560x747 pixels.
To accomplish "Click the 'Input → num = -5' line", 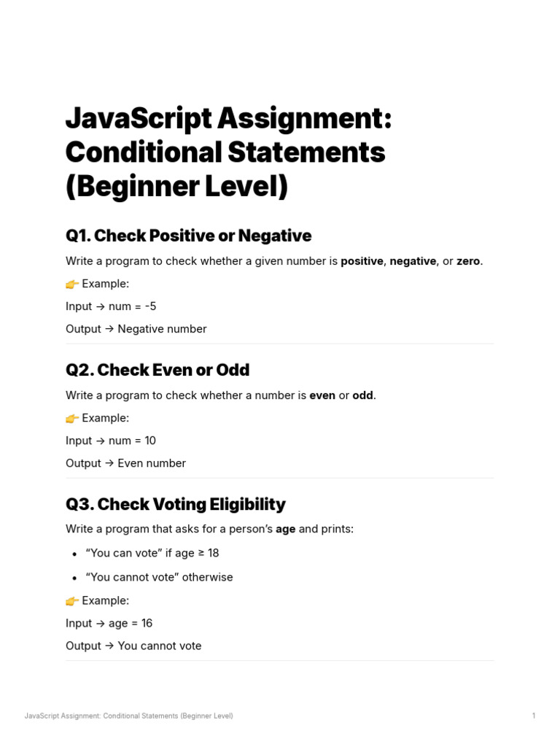I will point(111,306).
